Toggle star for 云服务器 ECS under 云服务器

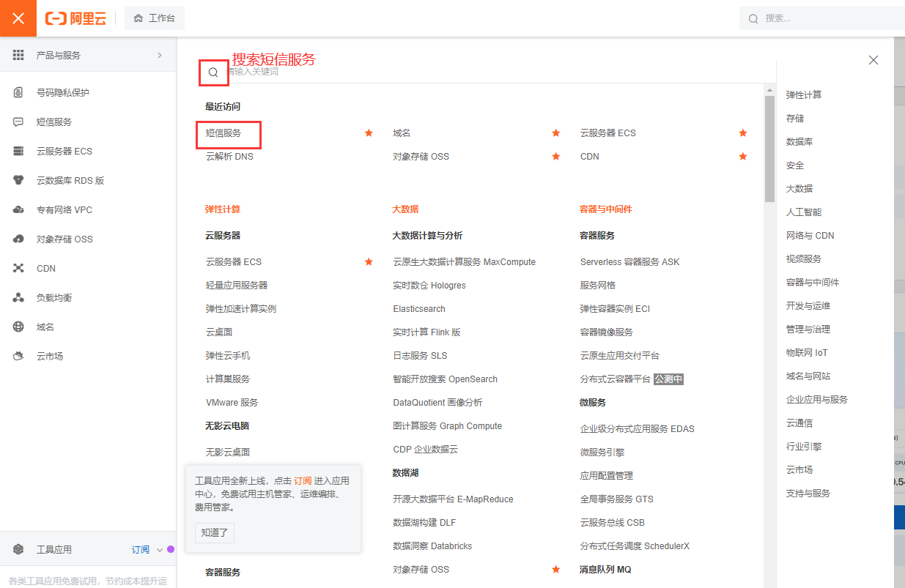[x=369, y=262]
